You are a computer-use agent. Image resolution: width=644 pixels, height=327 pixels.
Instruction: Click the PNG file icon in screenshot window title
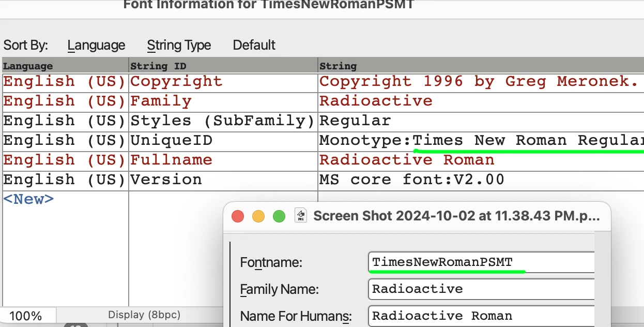click(300, 215)
